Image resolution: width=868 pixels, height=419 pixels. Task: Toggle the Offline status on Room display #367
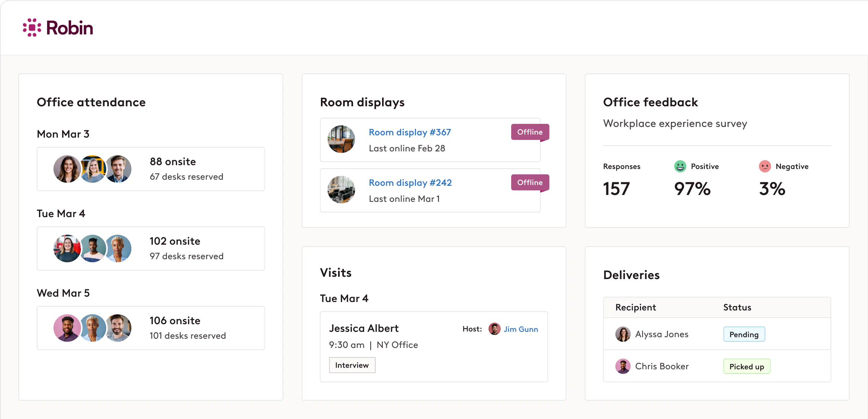click(x=530, y=132)
